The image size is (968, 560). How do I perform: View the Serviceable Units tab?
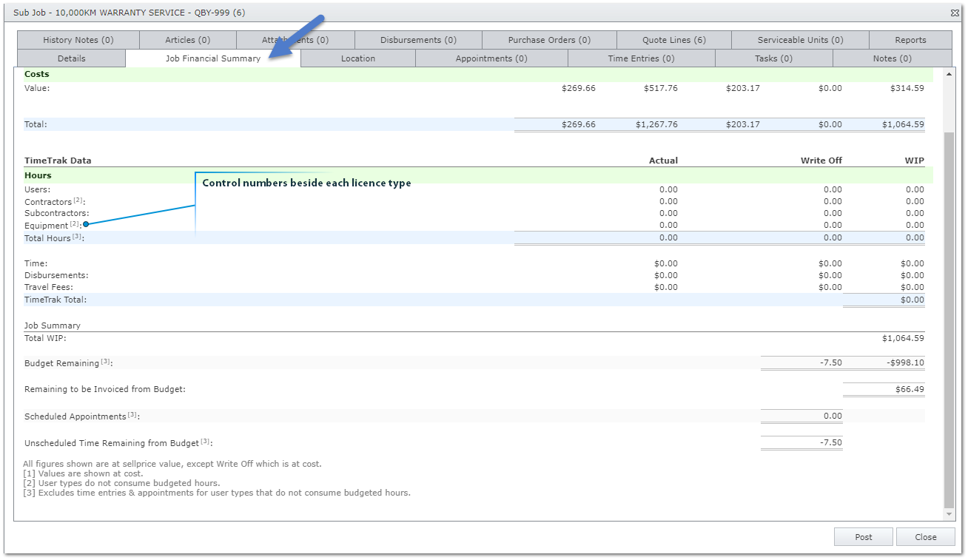pos(800,40)
